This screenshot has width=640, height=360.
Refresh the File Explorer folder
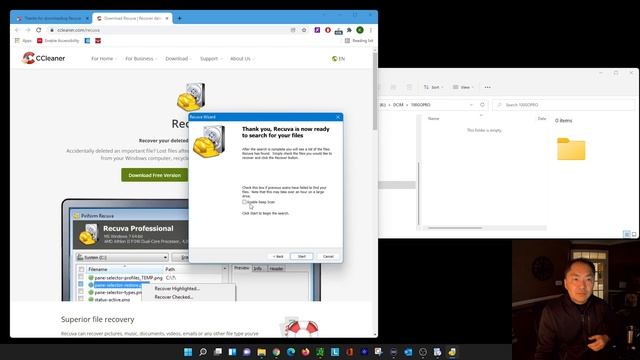pyautogui.click(x=482, y=105)
